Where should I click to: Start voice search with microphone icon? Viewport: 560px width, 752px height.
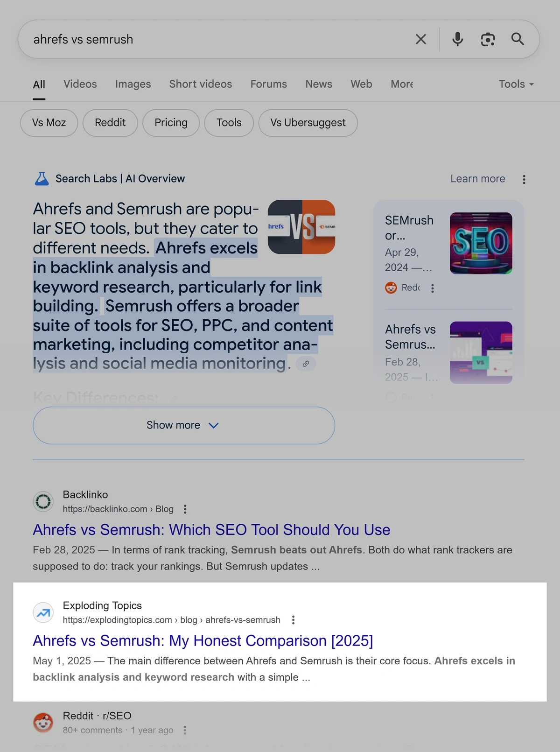point(457,39)
